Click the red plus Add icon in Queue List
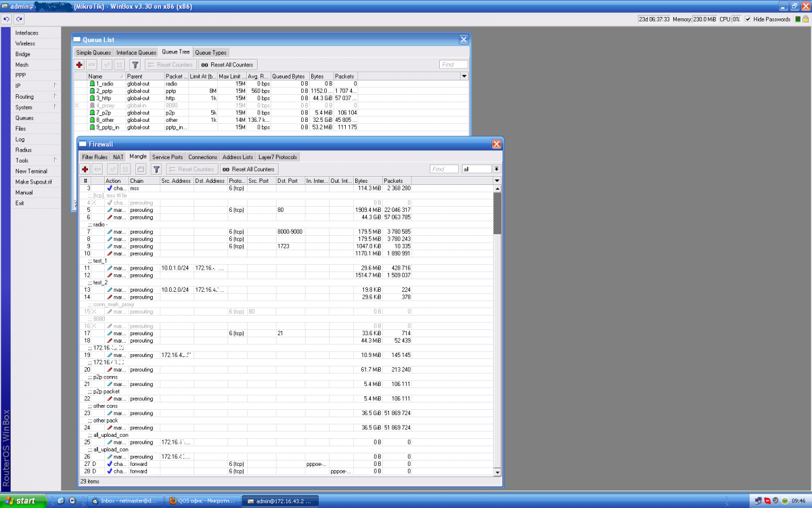The height and width of the screenshot is (508, 812). pyautogui.click(x=79, y=64)
